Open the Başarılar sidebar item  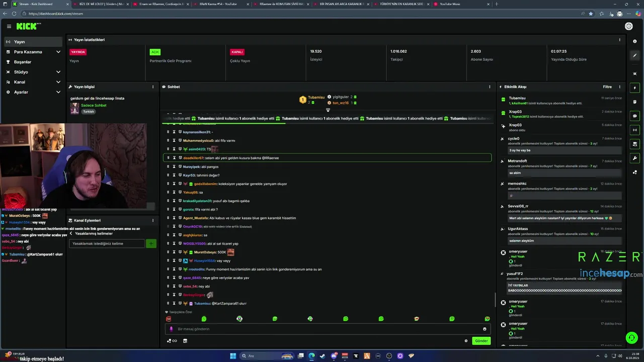pyautogui.click(x=33, y=62)
